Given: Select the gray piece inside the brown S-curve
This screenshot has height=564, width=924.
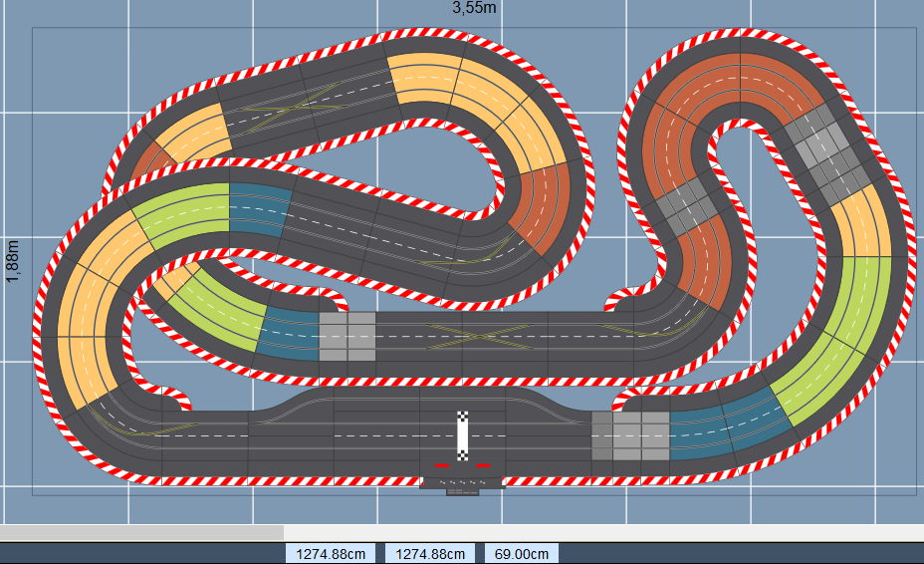Looking at the screenshot, I should pos(688,206).
